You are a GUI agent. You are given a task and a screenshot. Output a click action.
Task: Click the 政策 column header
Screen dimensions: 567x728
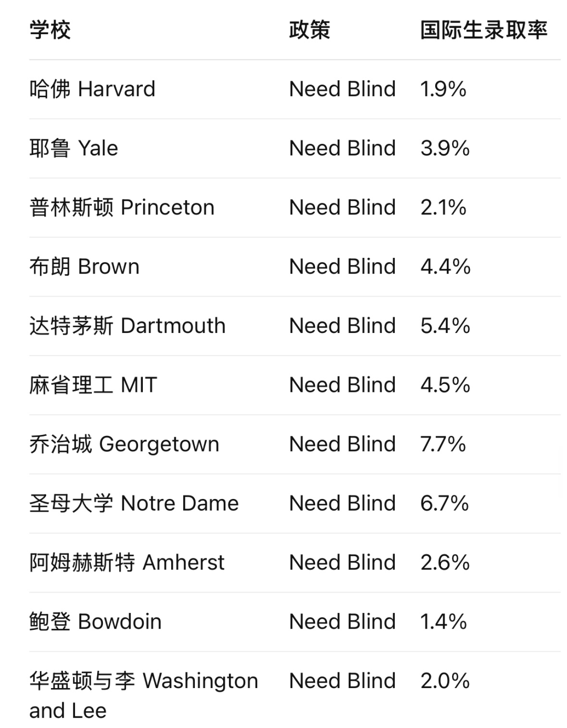point(310,30)
